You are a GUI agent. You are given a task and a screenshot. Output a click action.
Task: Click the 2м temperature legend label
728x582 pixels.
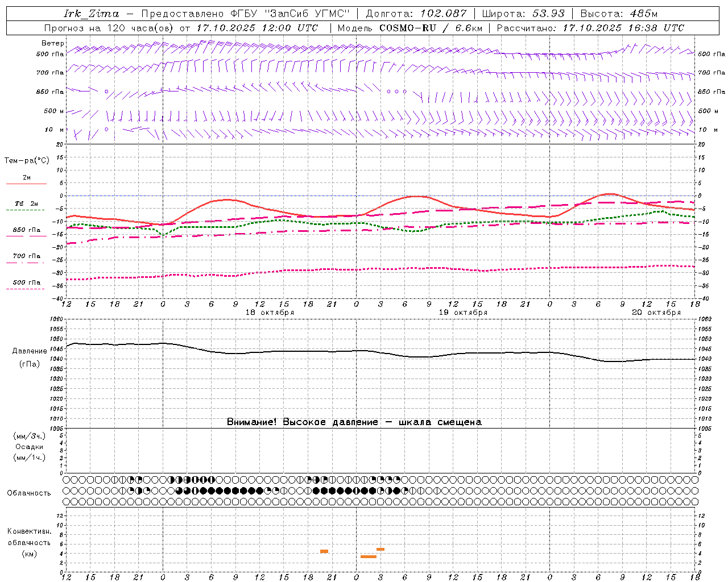click(27, 177)
